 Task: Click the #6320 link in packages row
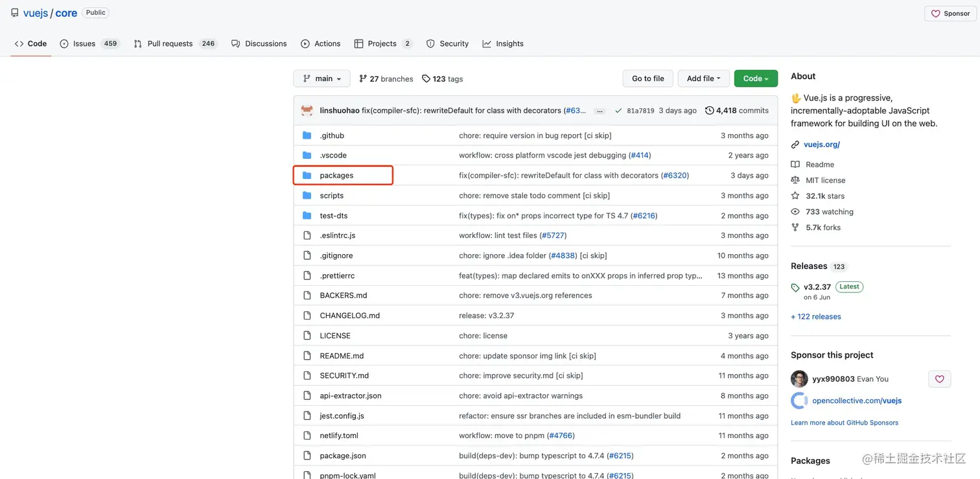[675, 176]
